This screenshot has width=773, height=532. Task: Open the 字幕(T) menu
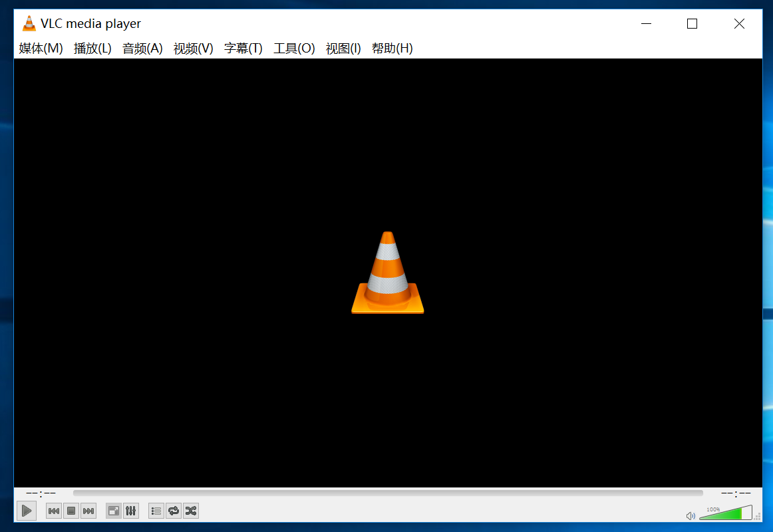tap(243, 49)
